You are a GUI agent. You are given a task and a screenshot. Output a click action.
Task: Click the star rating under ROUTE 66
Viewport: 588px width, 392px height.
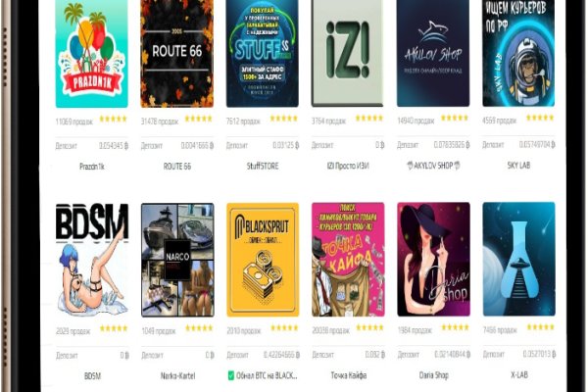click(x=198, y=119)
